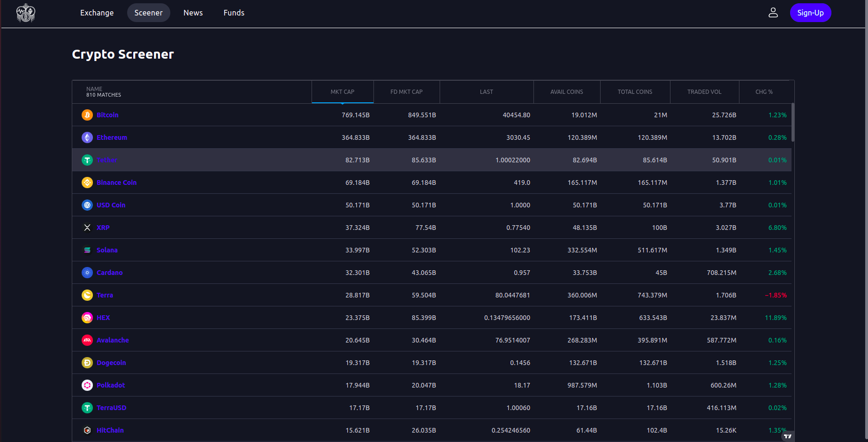
Task: Open the Ethereum link
Action: tap(112, 137)
